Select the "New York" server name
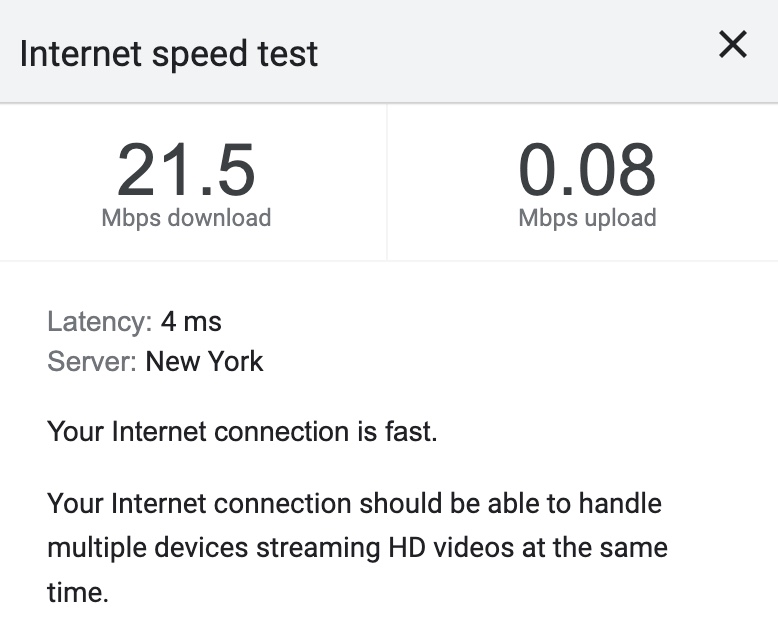The height and width of the screenshot is (636, 778). [204, 361]
